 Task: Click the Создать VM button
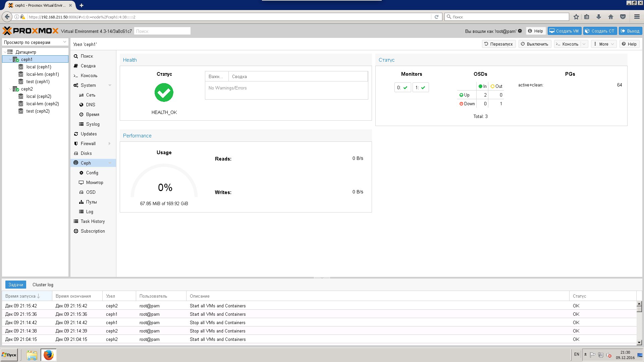[564, 31]
